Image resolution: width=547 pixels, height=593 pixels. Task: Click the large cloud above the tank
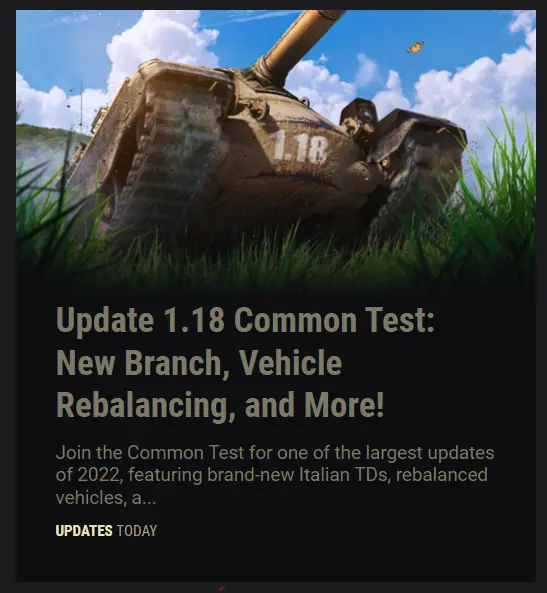click(163, 42)
